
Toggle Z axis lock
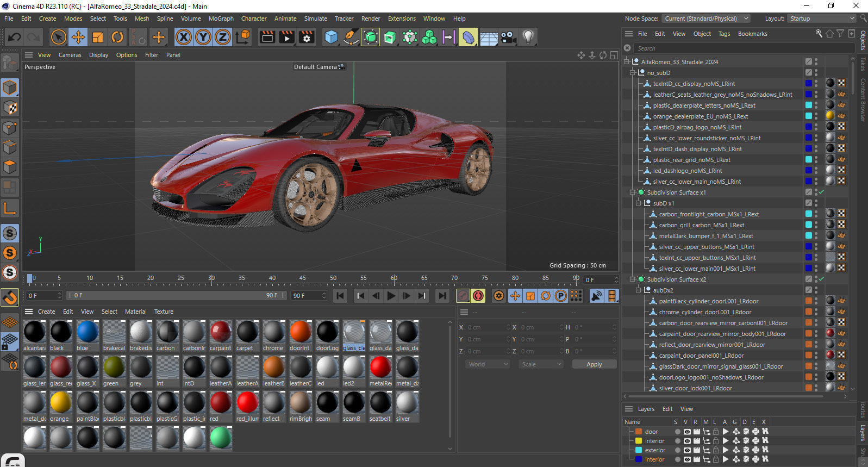point(223,37)
